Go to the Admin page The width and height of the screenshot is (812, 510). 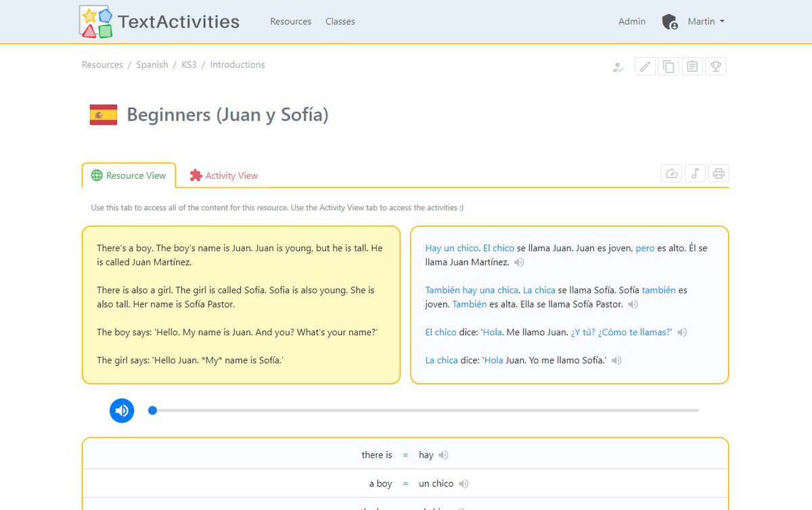[632, 22]
